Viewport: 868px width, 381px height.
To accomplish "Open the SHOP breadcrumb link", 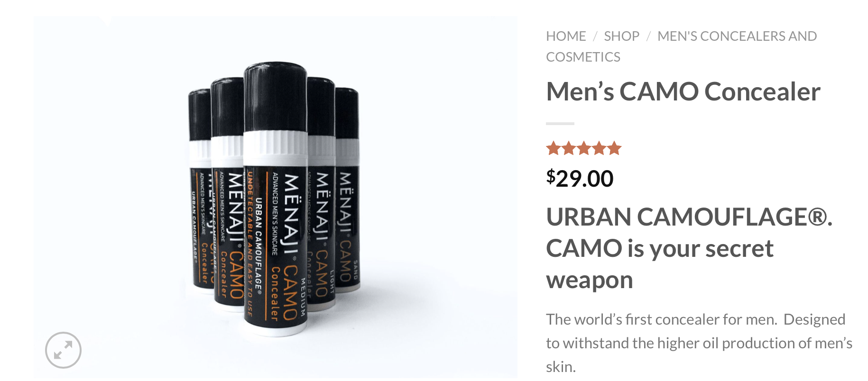I will 621,36.
